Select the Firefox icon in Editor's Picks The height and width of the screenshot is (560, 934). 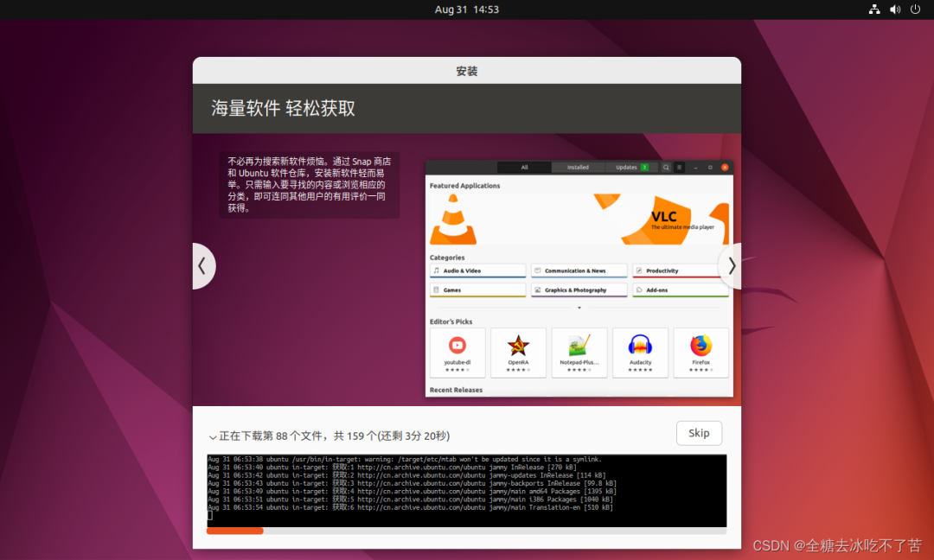700,346
